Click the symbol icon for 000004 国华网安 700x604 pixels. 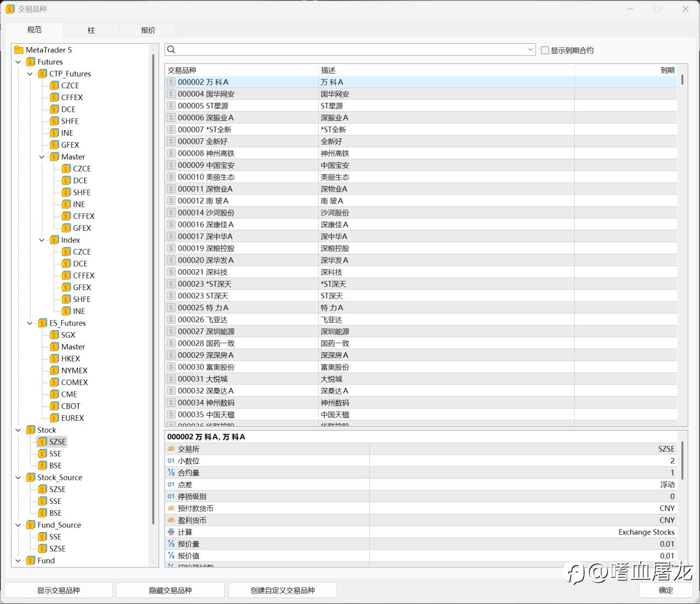[x=171, y=94]
